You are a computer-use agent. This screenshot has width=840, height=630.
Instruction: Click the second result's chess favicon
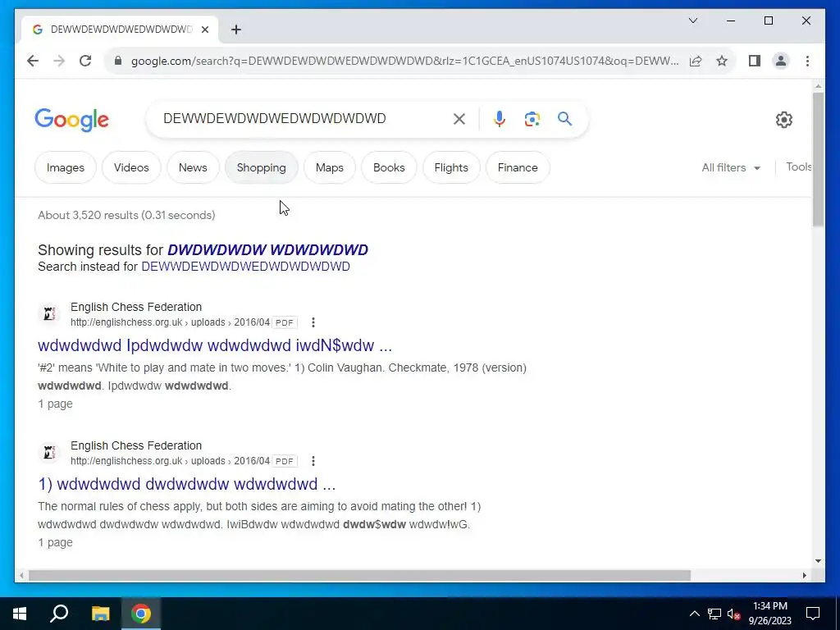pyautogui.click(x=48, y=453)
